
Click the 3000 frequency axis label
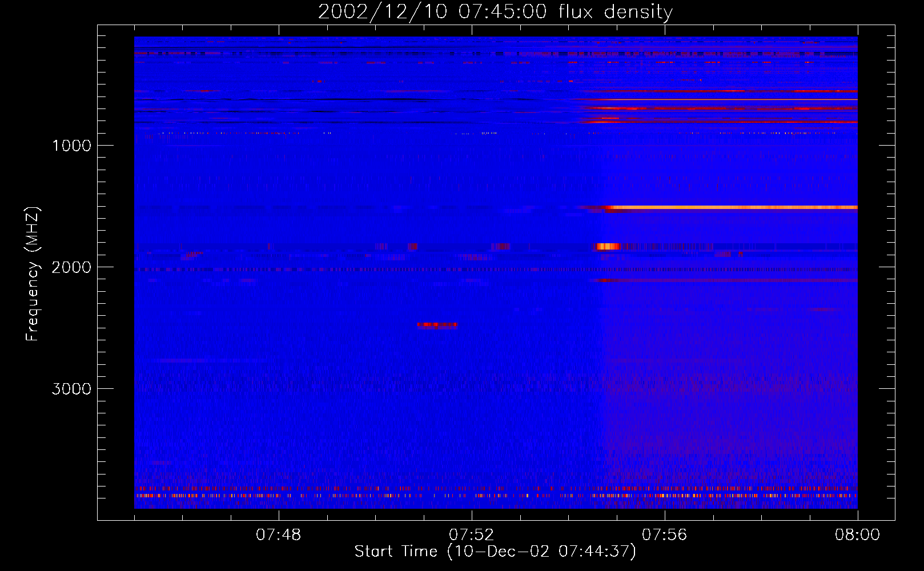[x=71, y=389]
